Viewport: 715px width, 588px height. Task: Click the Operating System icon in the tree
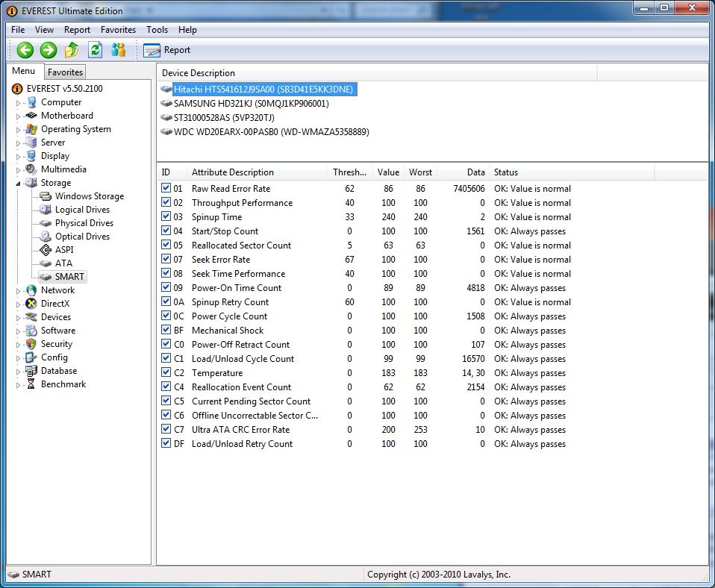tap(31, 129)
